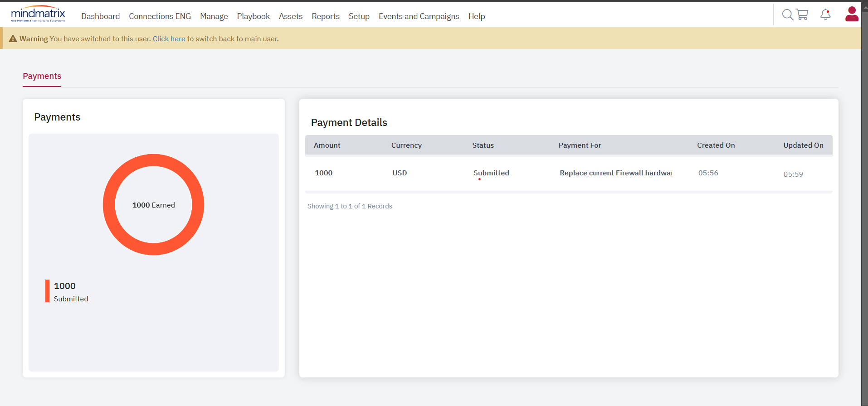Open the search magnifier icon
The image size is (868, 406).
[x=788, y=15]
